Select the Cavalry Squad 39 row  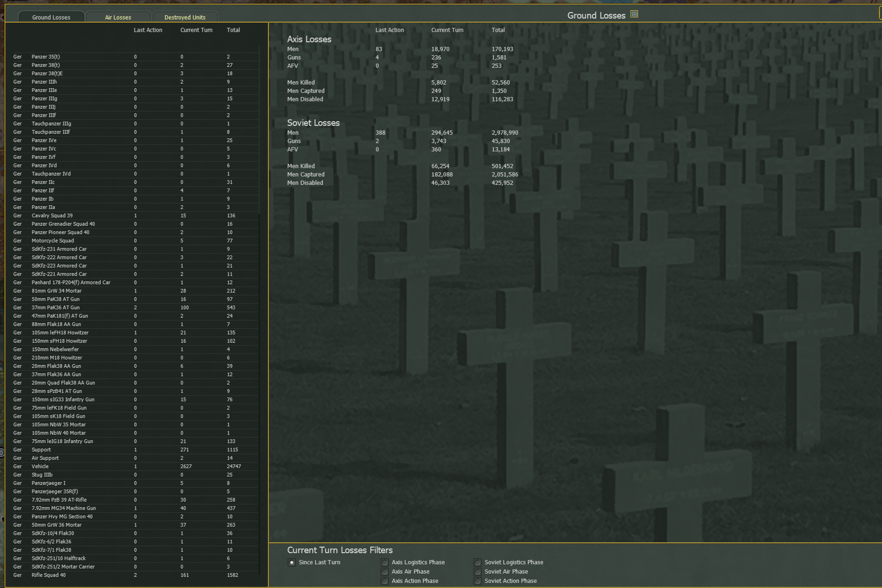52,216
